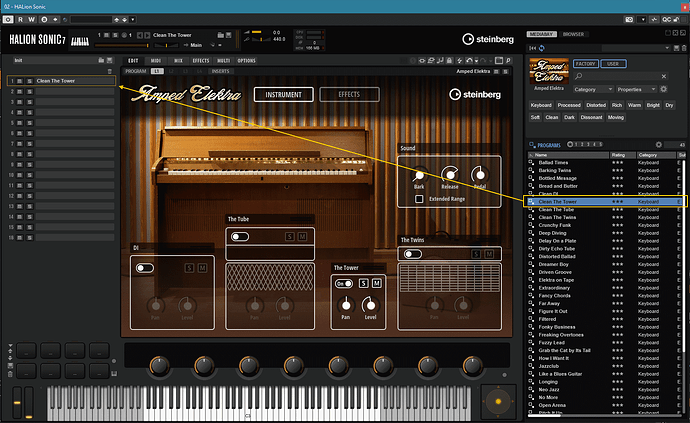Viewport: 690px width, 423px height.
Task: Click the INSTRUMENT page button
Action: (284, 95)
